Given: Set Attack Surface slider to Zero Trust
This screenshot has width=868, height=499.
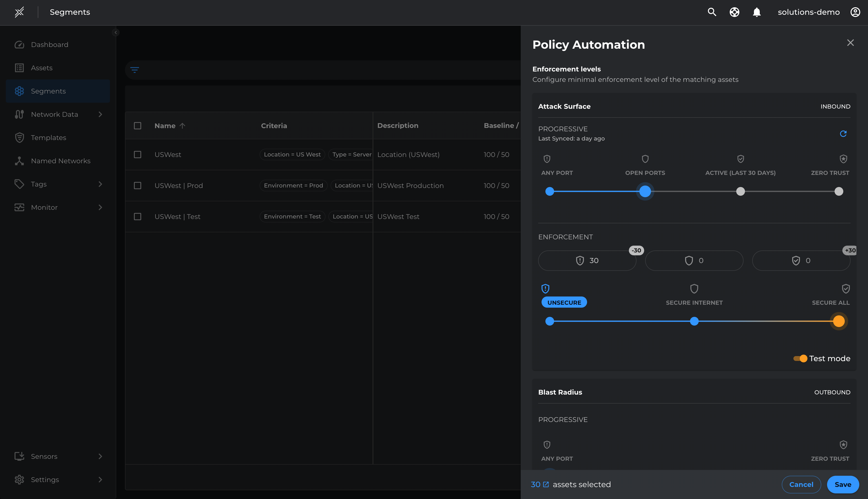Looking at the screenshot, I should [838, 191].
